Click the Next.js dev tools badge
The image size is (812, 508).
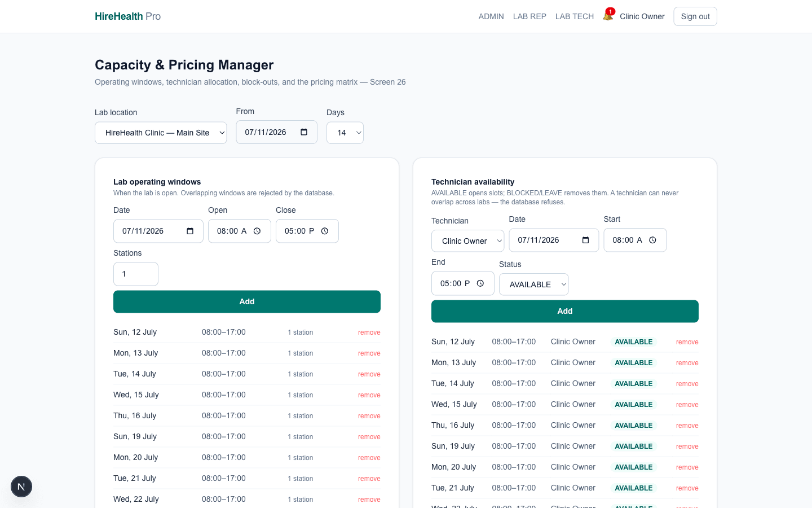click(21, 487)
